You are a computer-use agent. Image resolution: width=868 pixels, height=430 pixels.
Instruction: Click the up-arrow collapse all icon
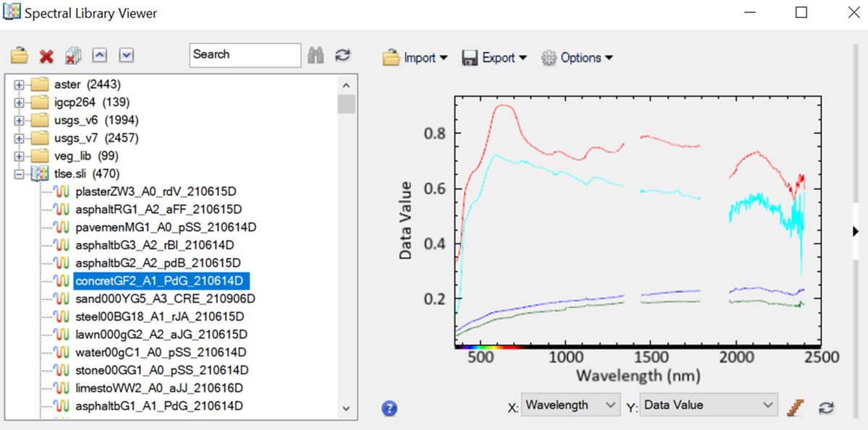click(x=100, y=56)
